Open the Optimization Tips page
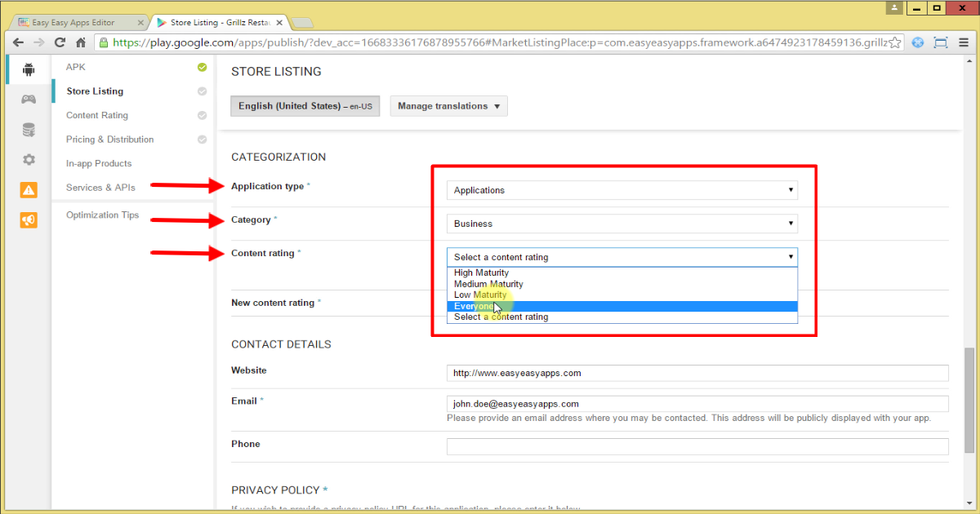Viewport: 980px width, 514px height. (102, 215)
